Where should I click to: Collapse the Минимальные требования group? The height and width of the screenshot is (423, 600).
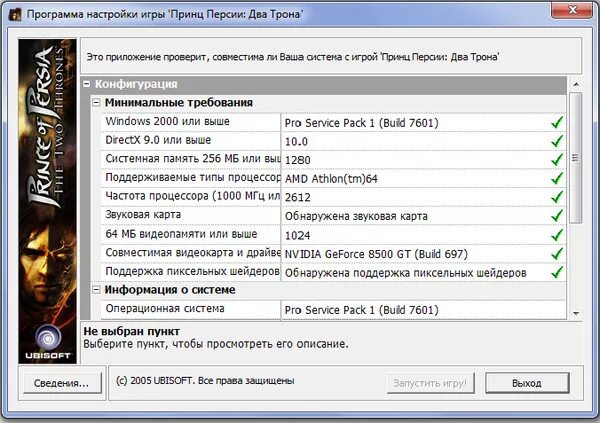[96, 103]
